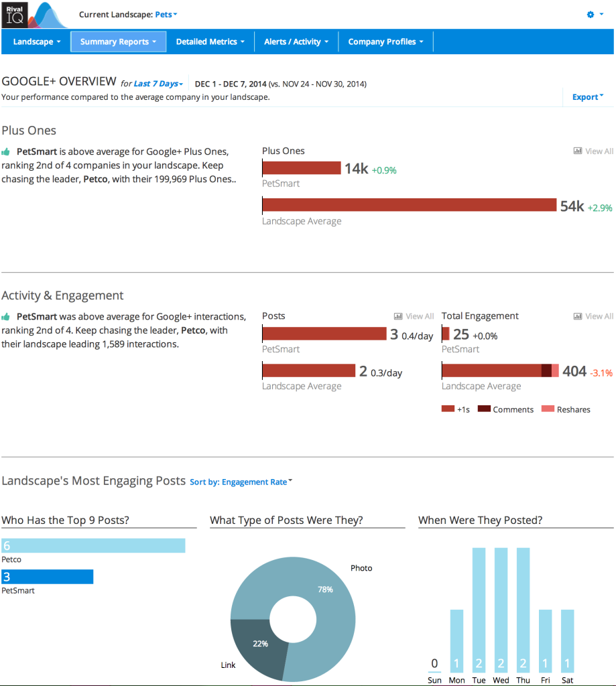
Task: Click the Comments legend swatch
Action: pos(484,409)
